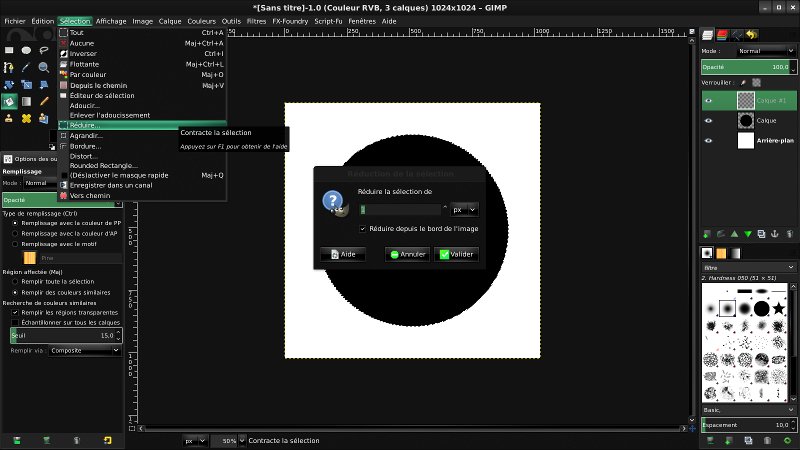This screenshot has height=450, width=800.
Task: Anchor the floating layer icon
Action: 774,234
